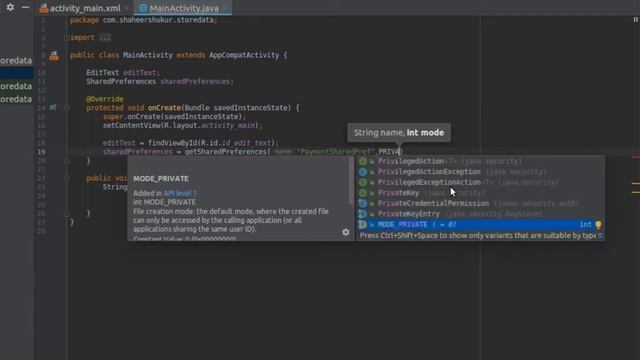The height and width of the screenshot is (360, 640).
Task: Choose PrivilegedAction completion suggestion
Action: pyautogui.click(x=480, y=161)
